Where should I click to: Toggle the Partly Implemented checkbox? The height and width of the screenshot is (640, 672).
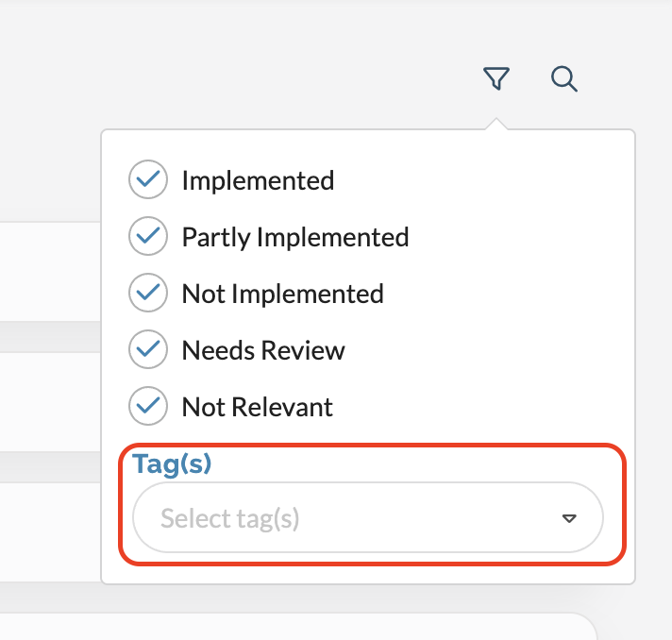click(147, 237)
